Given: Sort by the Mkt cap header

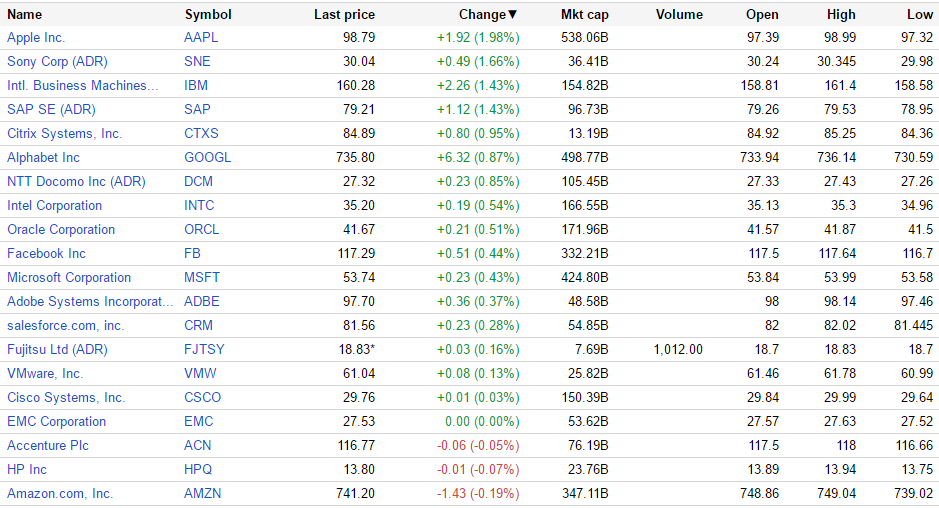Looking at the screenshot, I should 584,14.
